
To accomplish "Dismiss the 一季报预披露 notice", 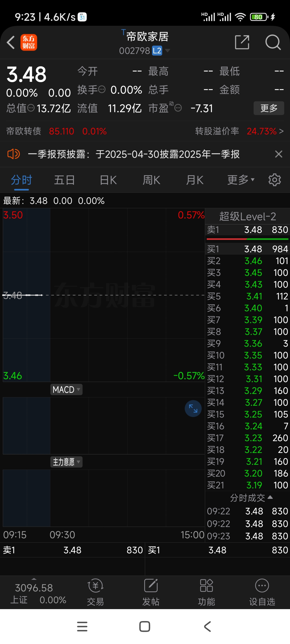I will (x=279, y=154).
